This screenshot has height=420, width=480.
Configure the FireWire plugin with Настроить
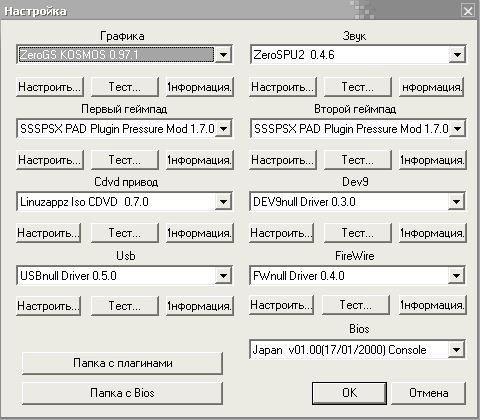281,305
